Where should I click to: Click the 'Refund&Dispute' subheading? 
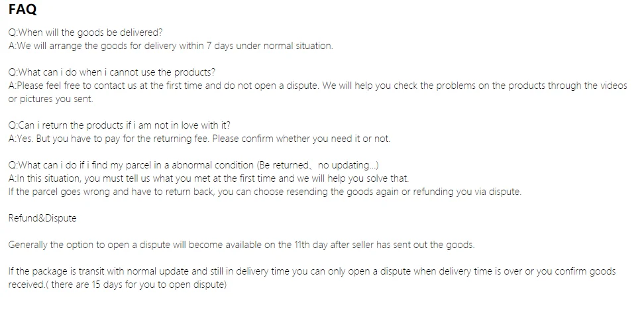click(42, 218)
